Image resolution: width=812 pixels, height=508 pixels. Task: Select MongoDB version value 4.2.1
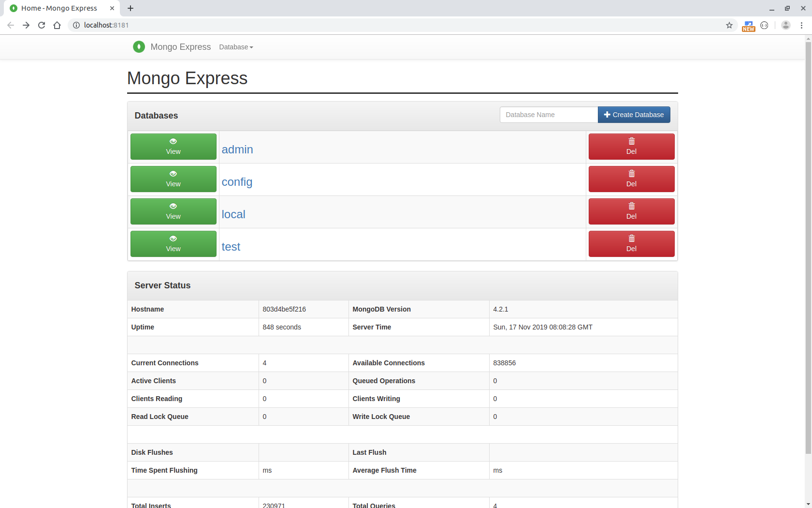(x=500, y=309)
